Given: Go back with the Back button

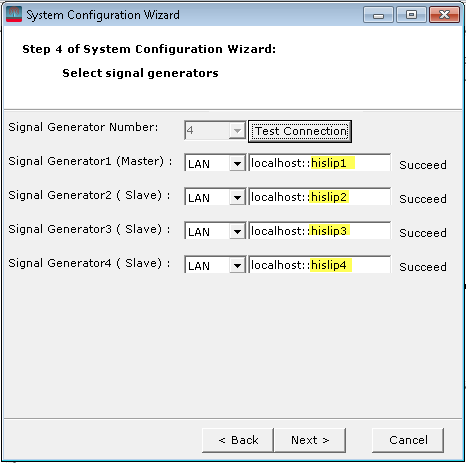Looking at the screenshot, I should tap(238, 440).
